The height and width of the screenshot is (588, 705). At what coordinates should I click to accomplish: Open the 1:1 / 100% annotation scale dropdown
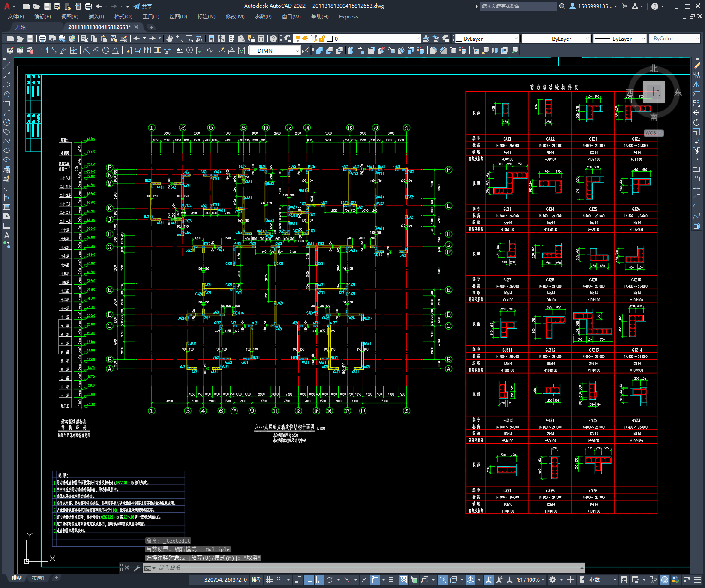point(531,580)
